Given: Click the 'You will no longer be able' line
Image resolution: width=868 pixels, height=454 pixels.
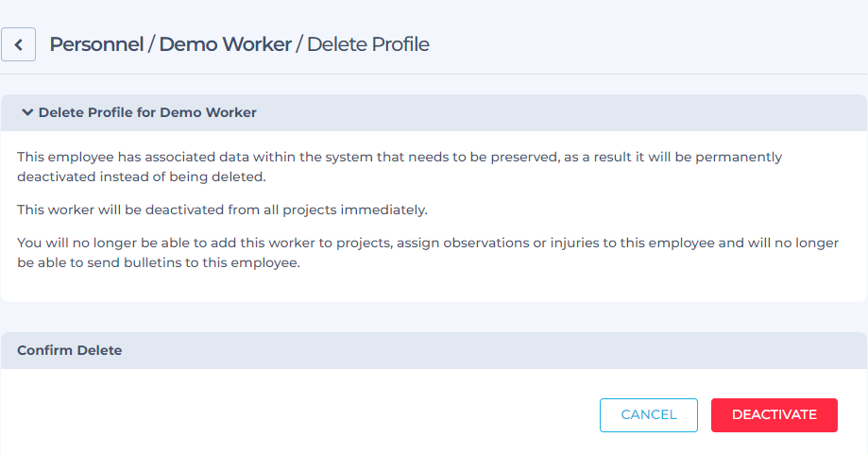Looking at the screenshot, I should coord(427,243).
